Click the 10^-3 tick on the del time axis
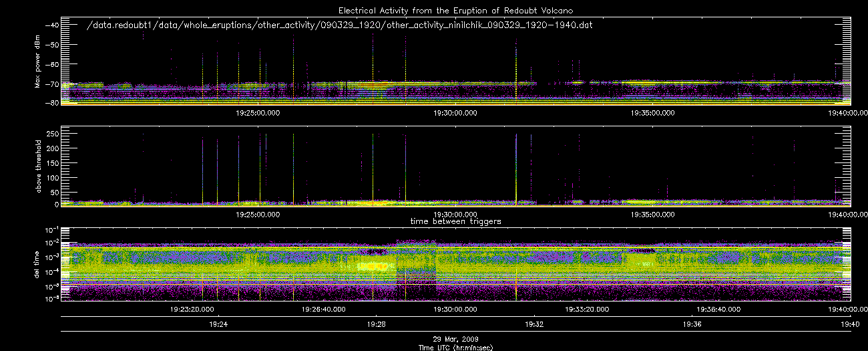 [51, 257]
